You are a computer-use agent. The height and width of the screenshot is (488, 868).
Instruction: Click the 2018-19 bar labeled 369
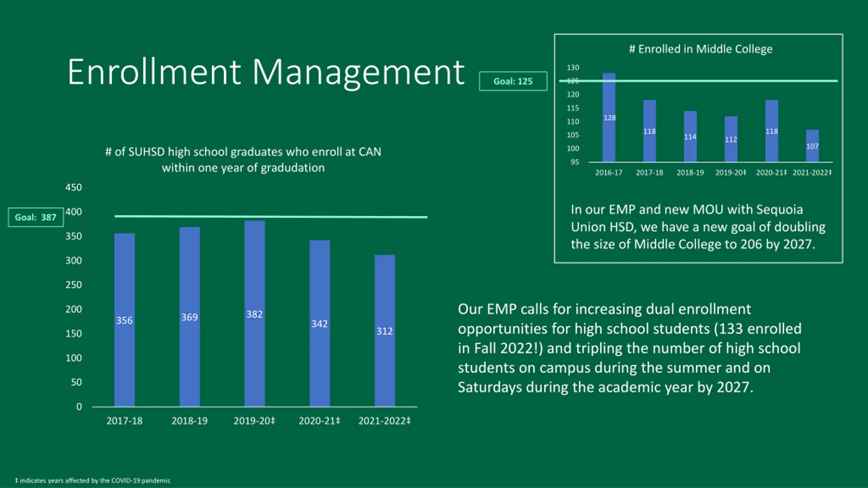(x=190, y=317)
